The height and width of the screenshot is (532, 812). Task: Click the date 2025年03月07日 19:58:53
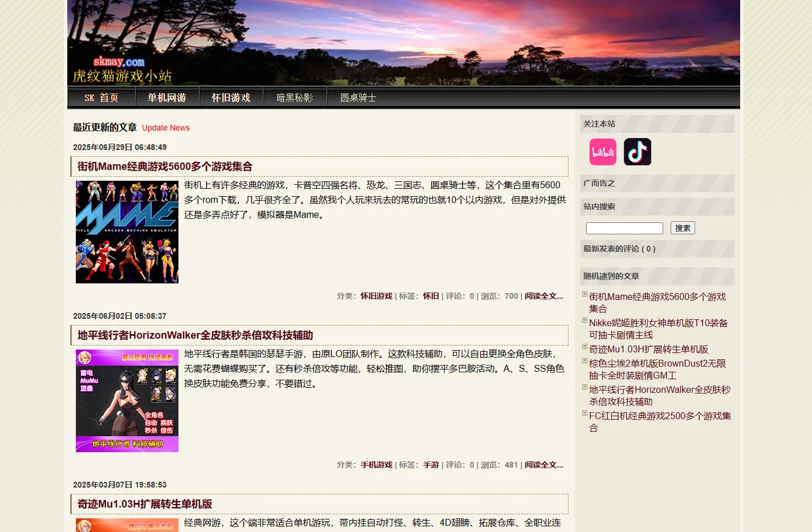120,485
